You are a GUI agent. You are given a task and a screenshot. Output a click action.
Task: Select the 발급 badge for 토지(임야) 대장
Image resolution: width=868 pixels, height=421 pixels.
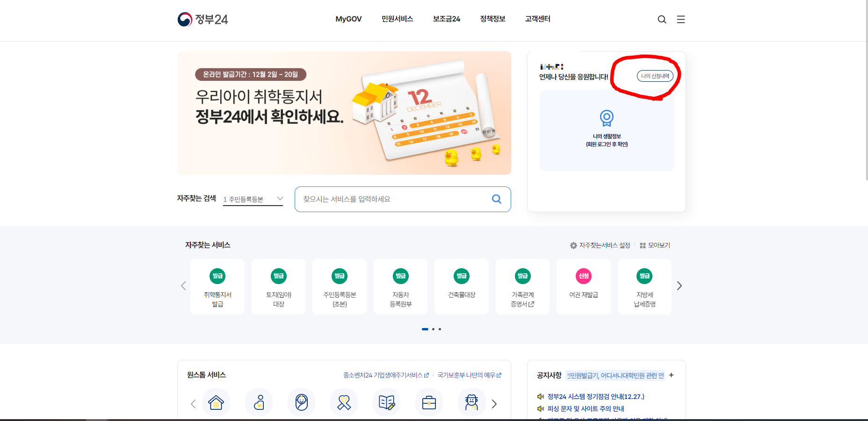(x=279, y=276)
